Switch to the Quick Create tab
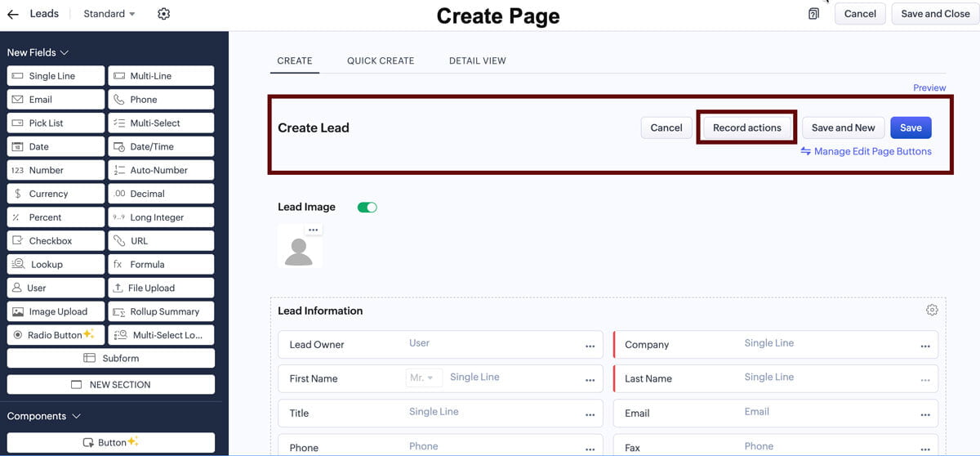This screenshot has height=456, width=980. (381, 60)
